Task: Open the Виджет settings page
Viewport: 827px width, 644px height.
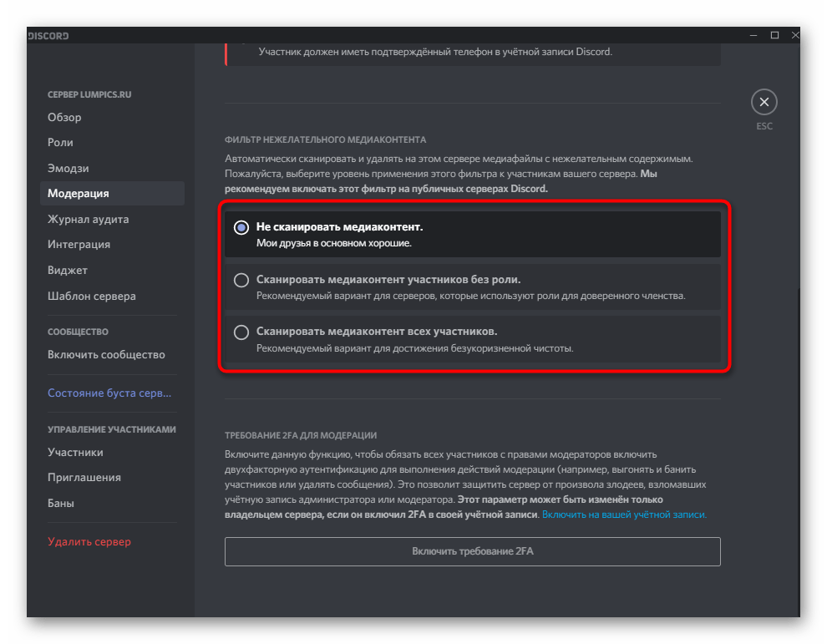Action: coord(68,270)
